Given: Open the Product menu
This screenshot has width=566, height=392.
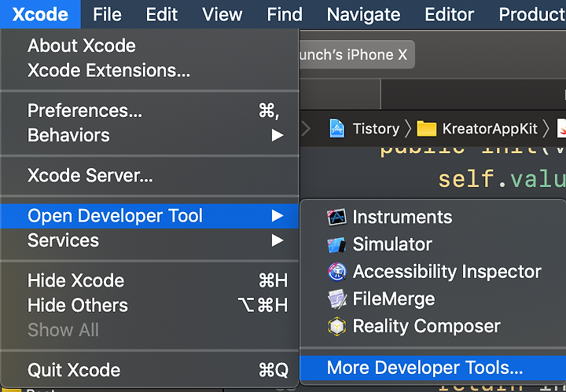Looking at the screenshot, I should coord(531,14).
